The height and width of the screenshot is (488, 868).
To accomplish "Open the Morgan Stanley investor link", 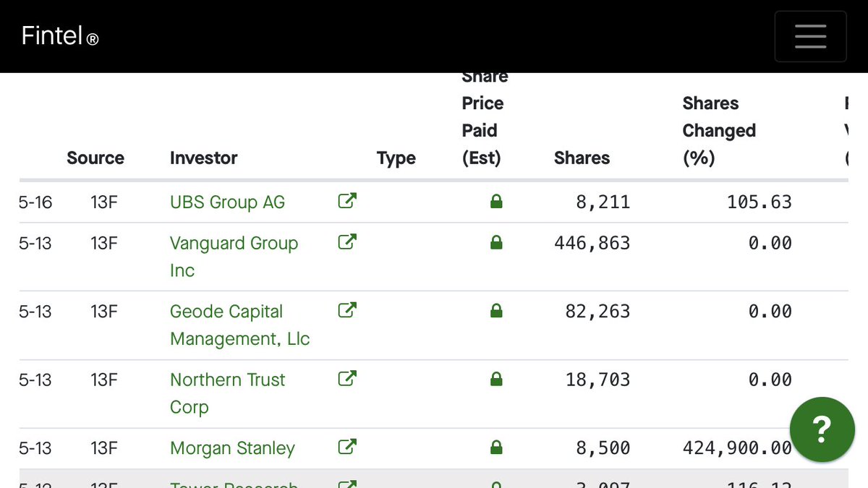I will tap(232, 448).
